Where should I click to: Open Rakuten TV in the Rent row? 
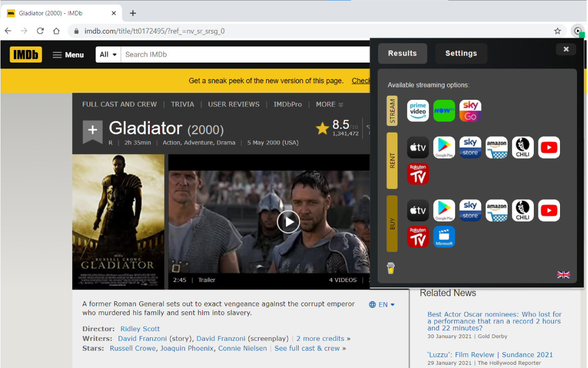[418, 174]
